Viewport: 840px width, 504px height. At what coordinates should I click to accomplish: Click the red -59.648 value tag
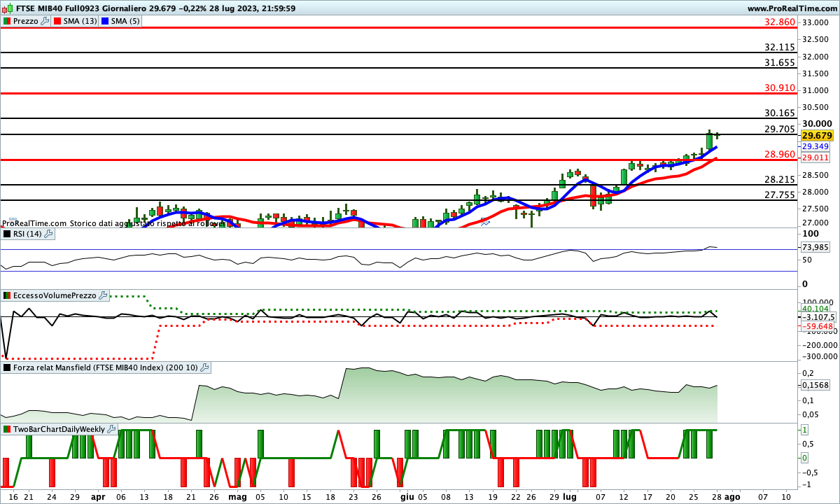point(816,326)
